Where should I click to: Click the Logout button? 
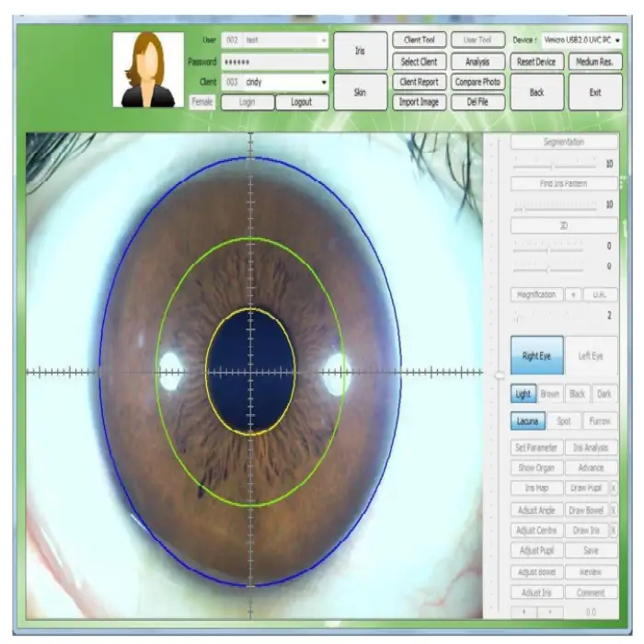pyautogui.click(x=302, y=102)
